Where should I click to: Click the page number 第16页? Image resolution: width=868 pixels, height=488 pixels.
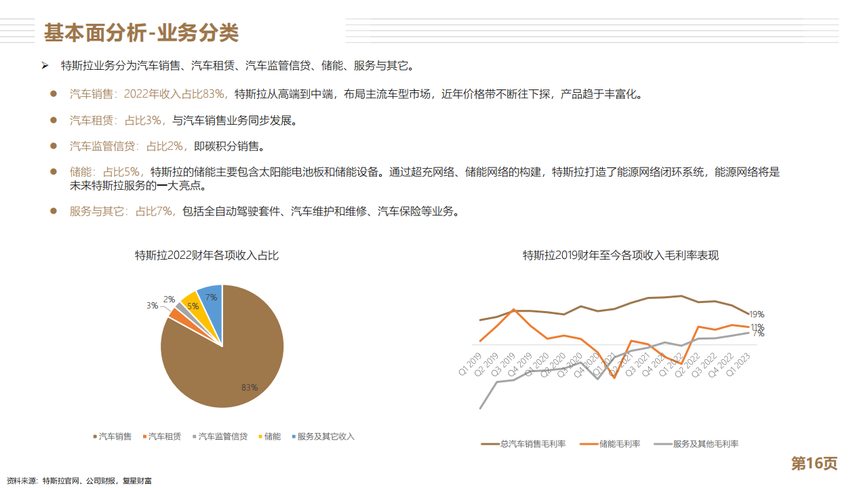[x=814, y=463]
